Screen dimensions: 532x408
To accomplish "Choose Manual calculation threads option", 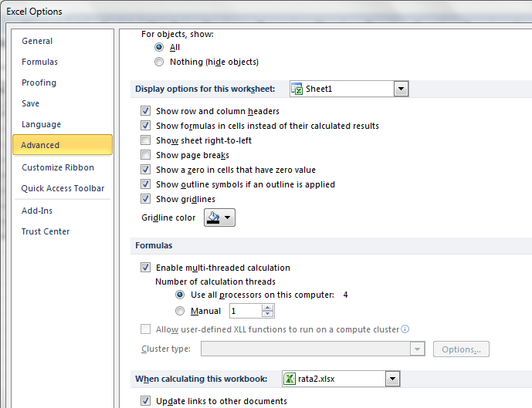I will [x=180, y=311].
